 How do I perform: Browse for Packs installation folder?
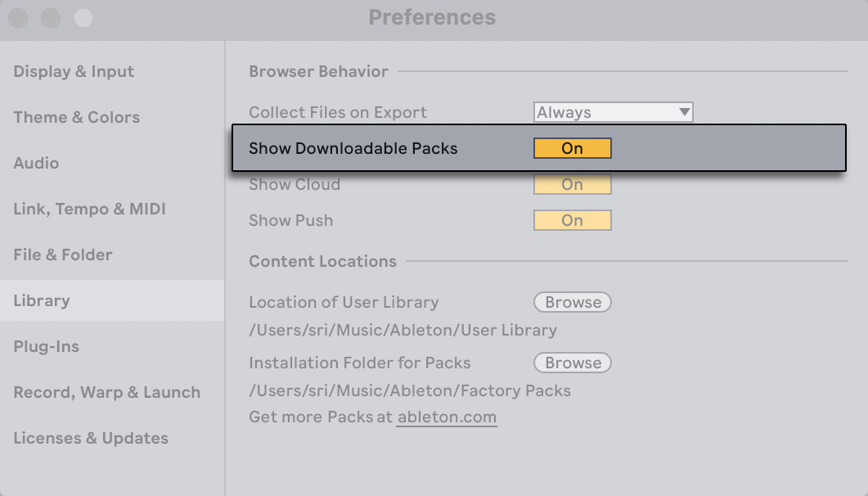click(572, 363)
